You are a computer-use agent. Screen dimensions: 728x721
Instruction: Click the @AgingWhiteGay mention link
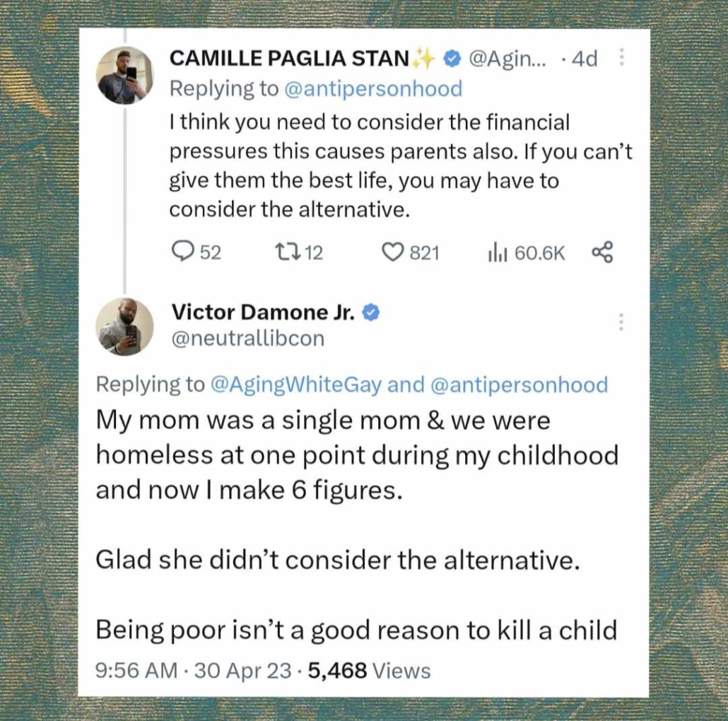[x=296, y=385]
